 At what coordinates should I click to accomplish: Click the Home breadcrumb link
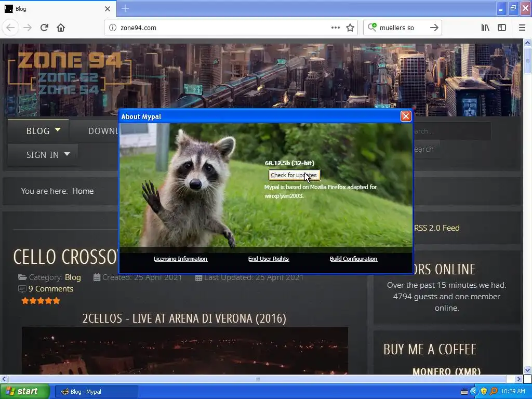point(83,191)
